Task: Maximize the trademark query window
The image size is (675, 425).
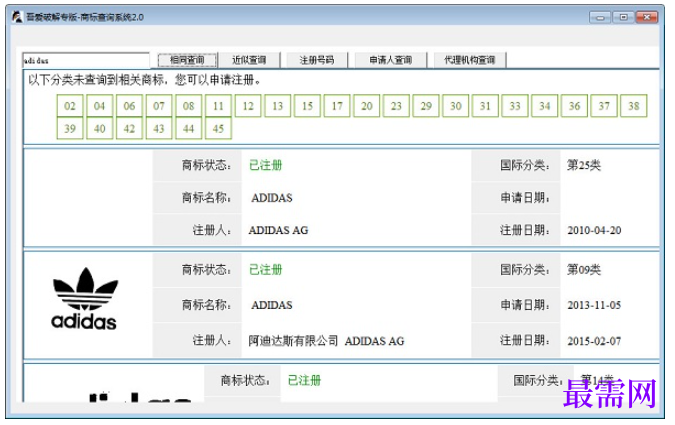Action: point(623,17)
